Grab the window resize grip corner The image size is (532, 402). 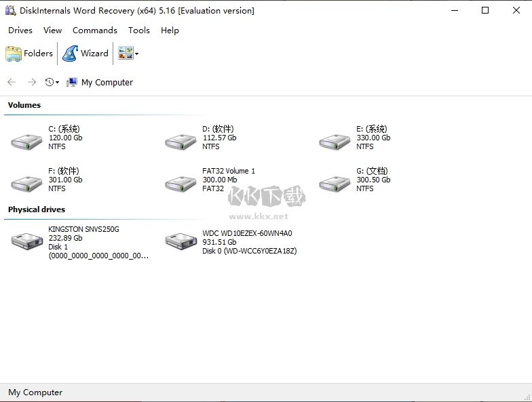click(528, 397)
